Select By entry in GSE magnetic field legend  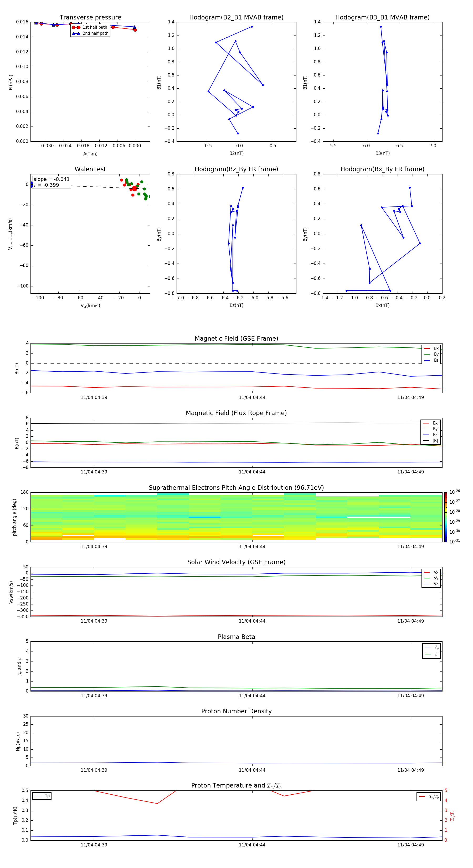[x=431, y=354]
